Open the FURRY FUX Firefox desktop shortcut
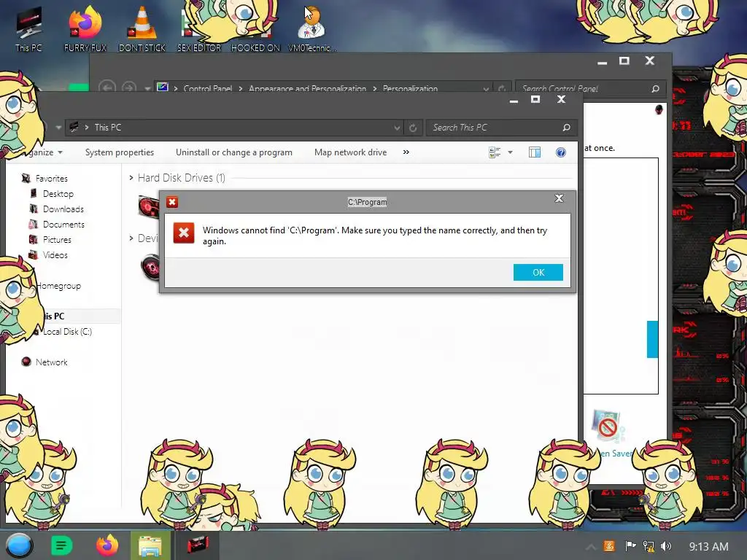 pyautogui.click(x=85, y=28)
